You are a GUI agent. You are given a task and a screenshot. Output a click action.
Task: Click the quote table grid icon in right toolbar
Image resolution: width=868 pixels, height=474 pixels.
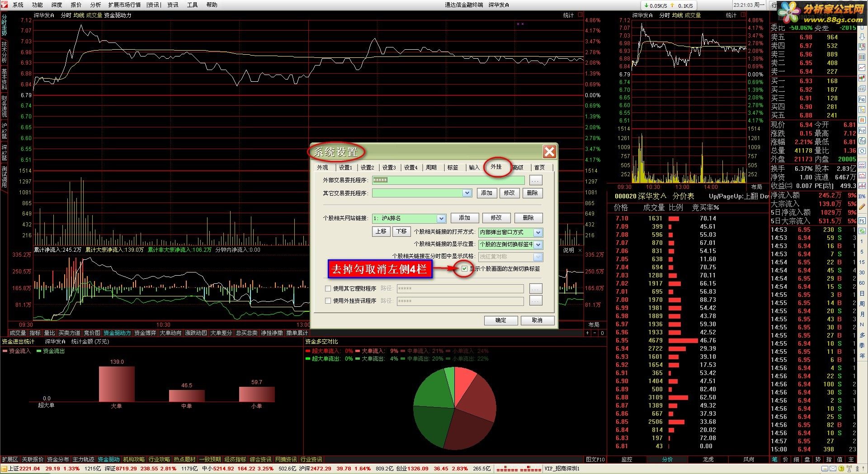point(862,57)
